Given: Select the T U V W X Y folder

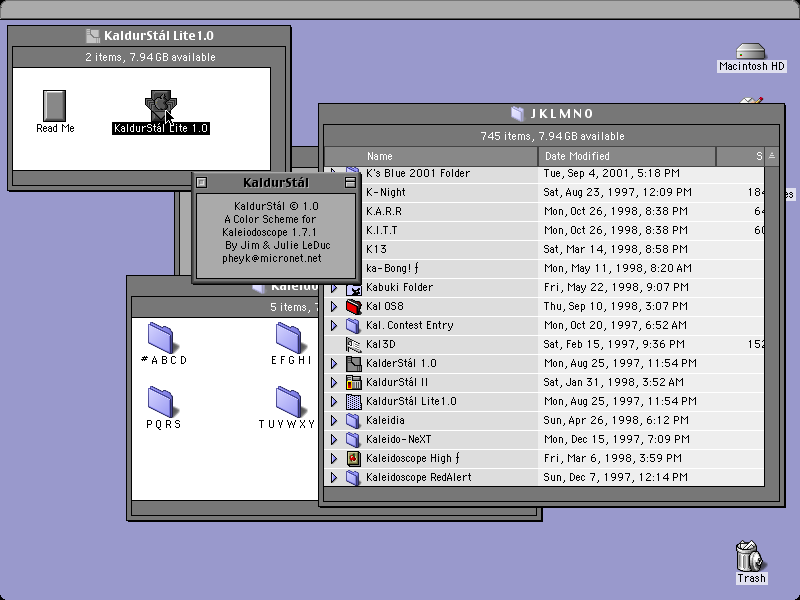Looking at the screenshot, I should tap(289, 402).
